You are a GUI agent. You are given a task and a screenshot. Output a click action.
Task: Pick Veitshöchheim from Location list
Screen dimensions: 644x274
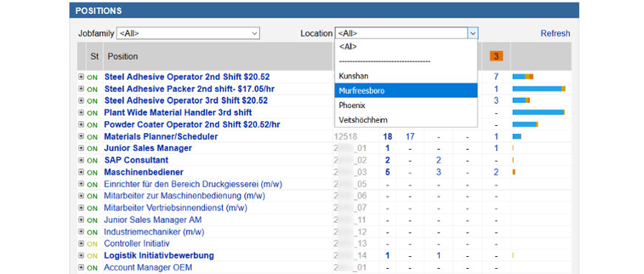(406, 120)
